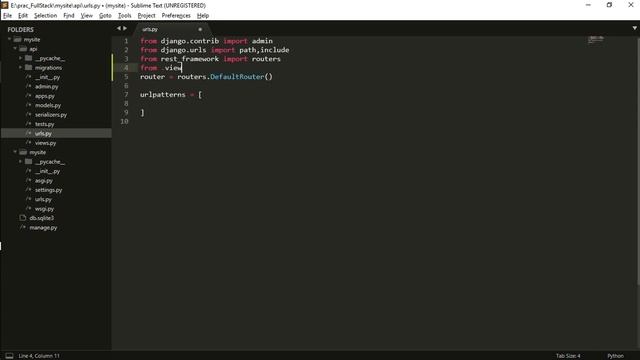Click the minimap preview
The height and width of the screenshot is (360, 640).
click(x=596, y=40)
